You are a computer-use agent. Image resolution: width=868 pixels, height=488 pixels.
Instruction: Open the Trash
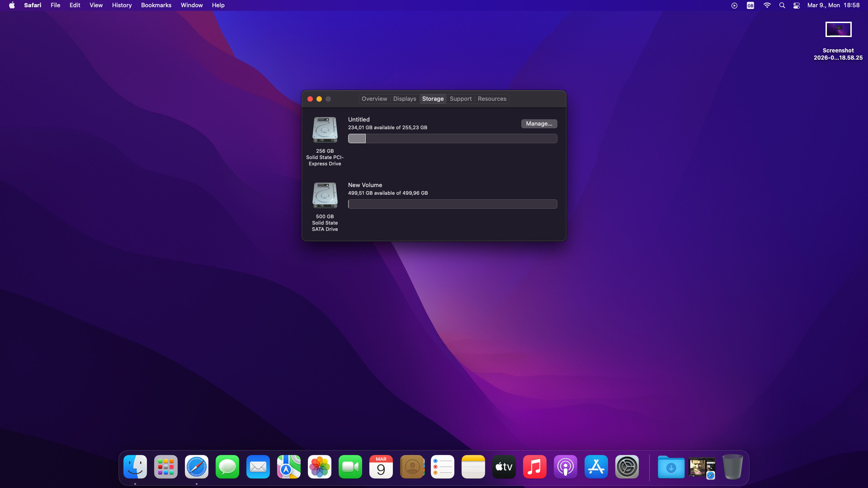click(732, 467)
